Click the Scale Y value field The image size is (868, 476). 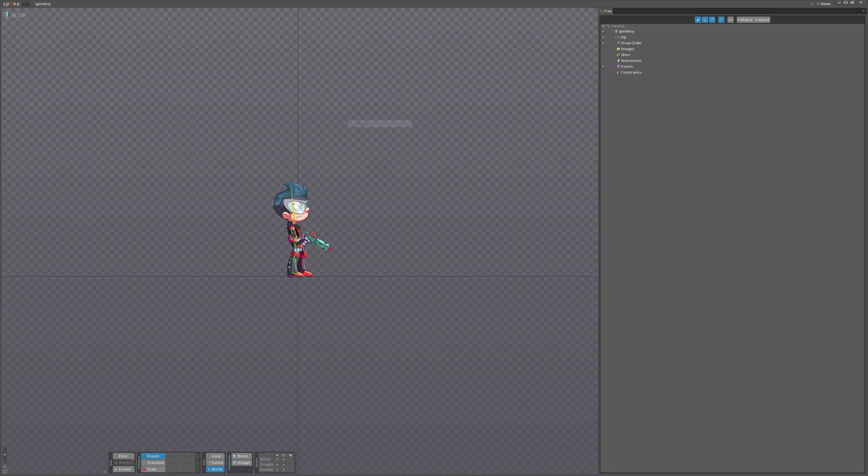tap(188, 469)
